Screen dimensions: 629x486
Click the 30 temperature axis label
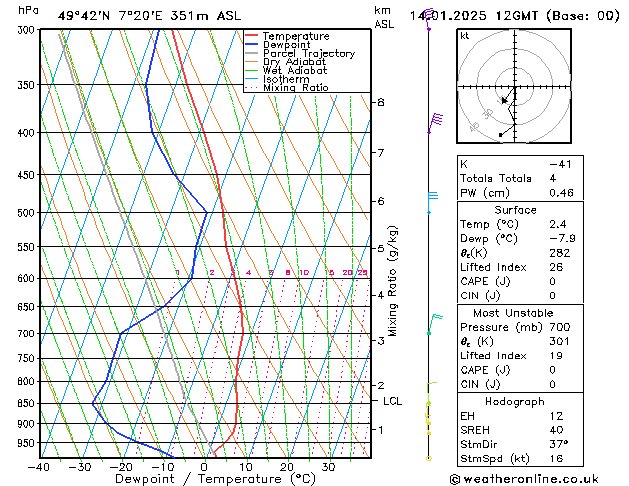click(328, 467)
